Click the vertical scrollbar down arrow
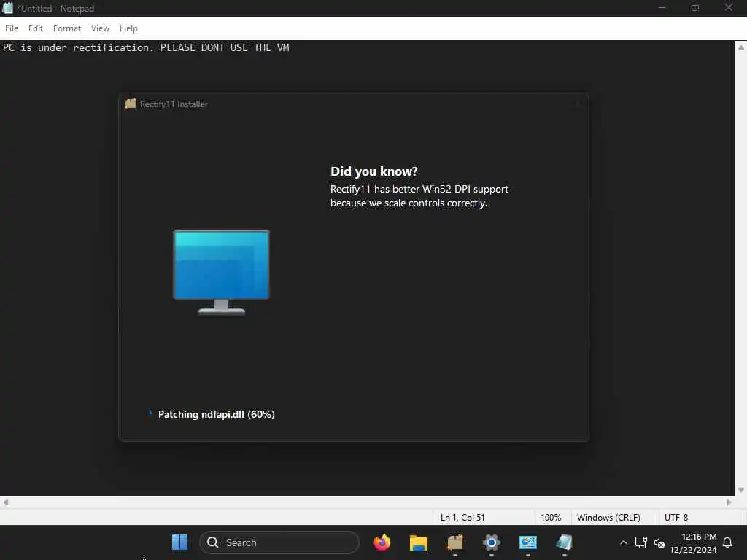This screenshot has height=560, width=747. 741,489
